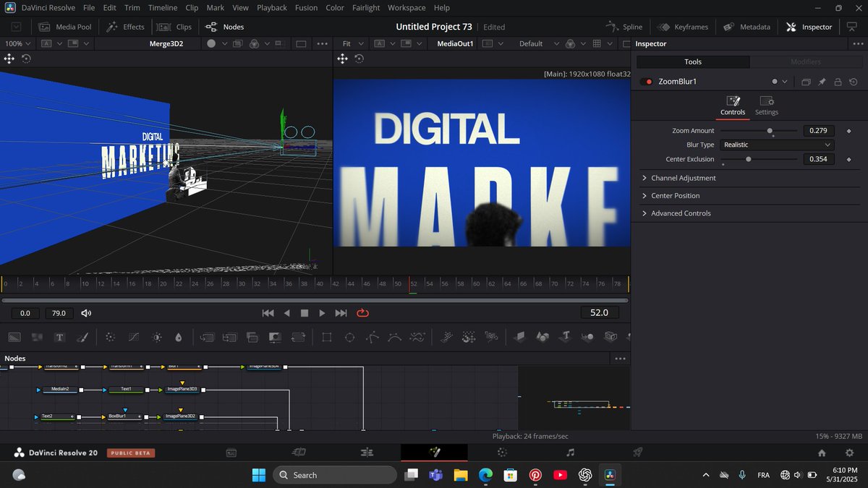Screen dimensions: 868x488
Task: Toggle the Spline editor panel
Action: click(624, 27)
